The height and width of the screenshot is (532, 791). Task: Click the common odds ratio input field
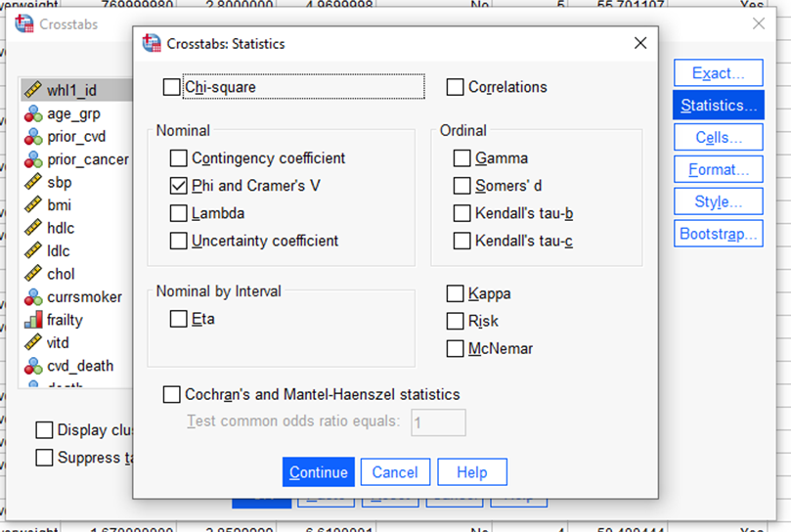(x=438, y=422)
